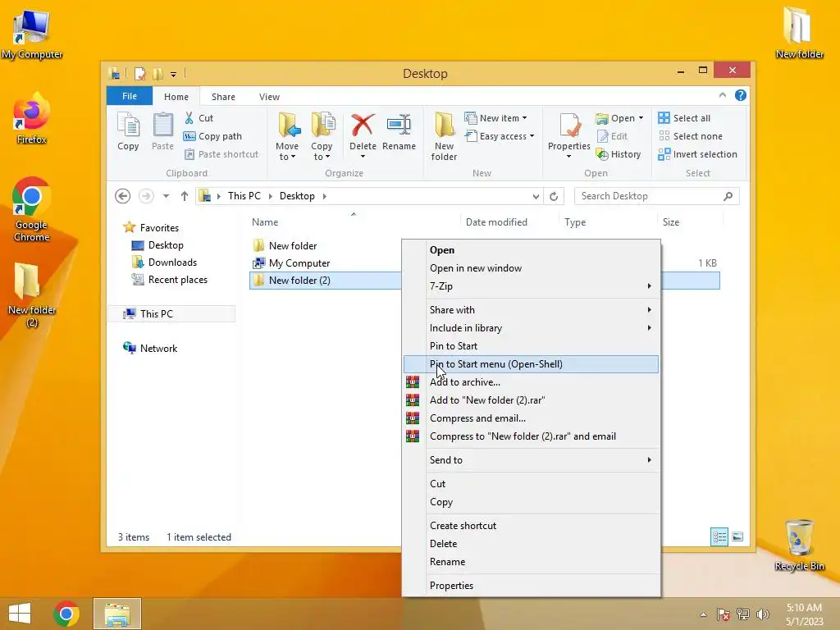Click the Name column header
The height and width of the screenshot is (630, 840).
click(354, 221)
